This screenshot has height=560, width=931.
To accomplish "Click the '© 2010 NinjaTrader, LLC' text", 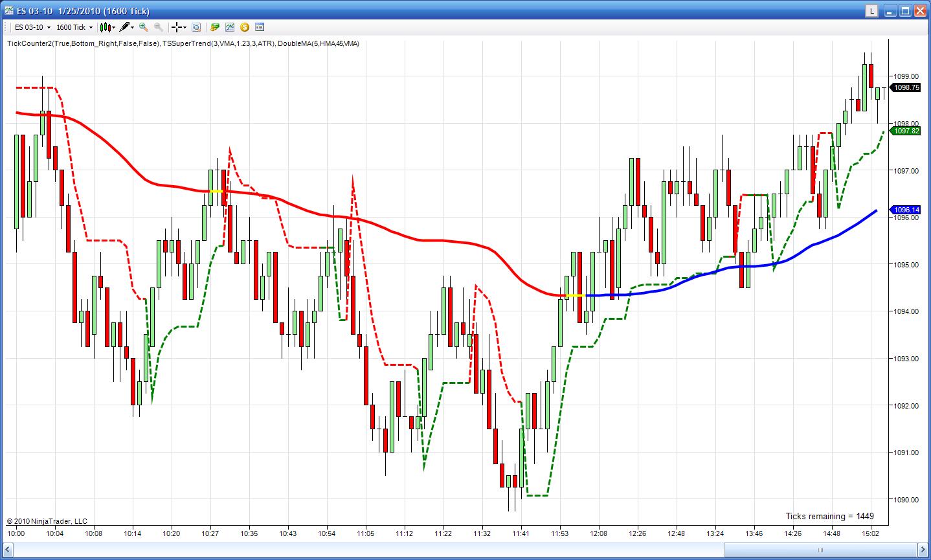I will coord(47,521).
